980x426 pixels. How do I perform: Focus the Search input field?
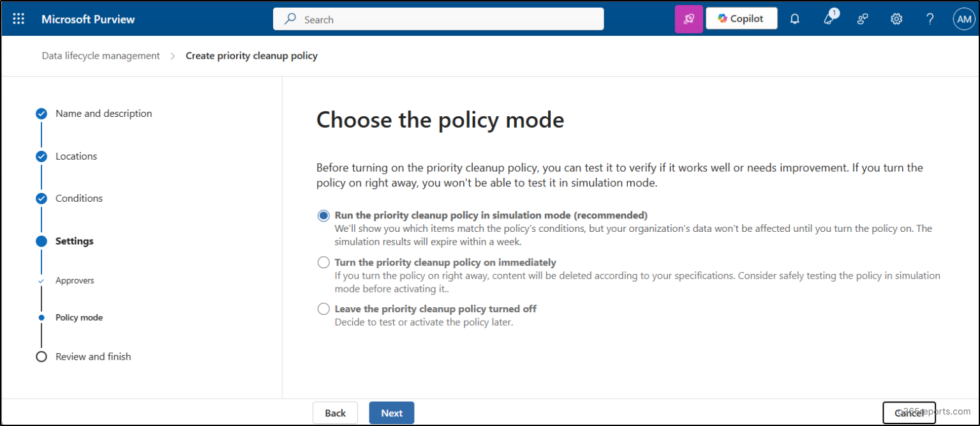click(x=438, y=19)
